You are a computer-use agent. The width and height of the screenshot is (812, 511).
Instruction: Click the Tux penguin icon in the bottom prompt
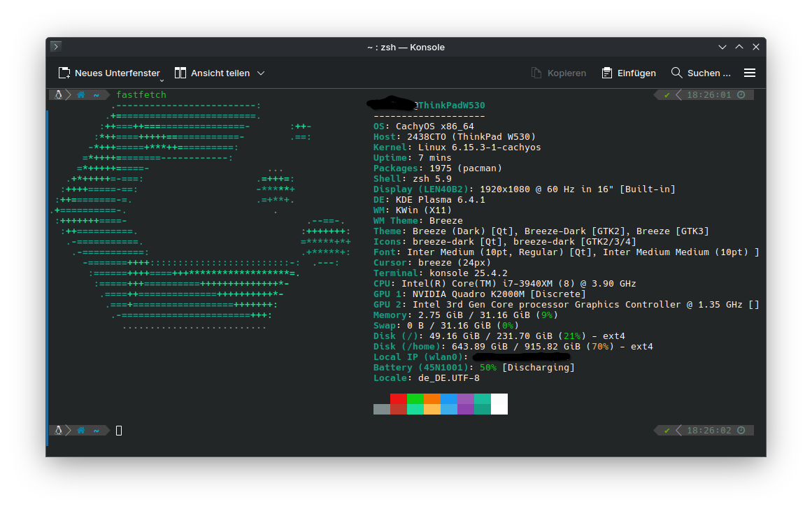point(59,430)
